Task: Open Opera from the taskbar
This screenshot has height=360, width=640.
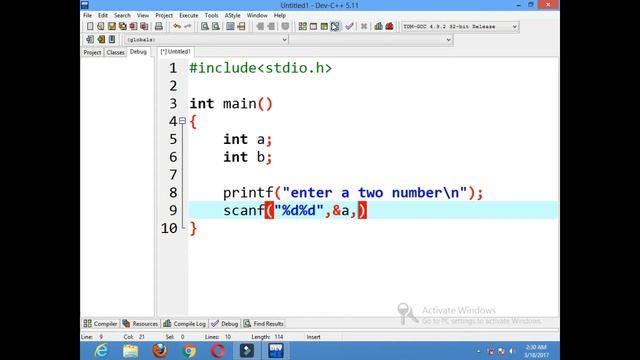Action: pyautogui.click(x=218, y=351)
